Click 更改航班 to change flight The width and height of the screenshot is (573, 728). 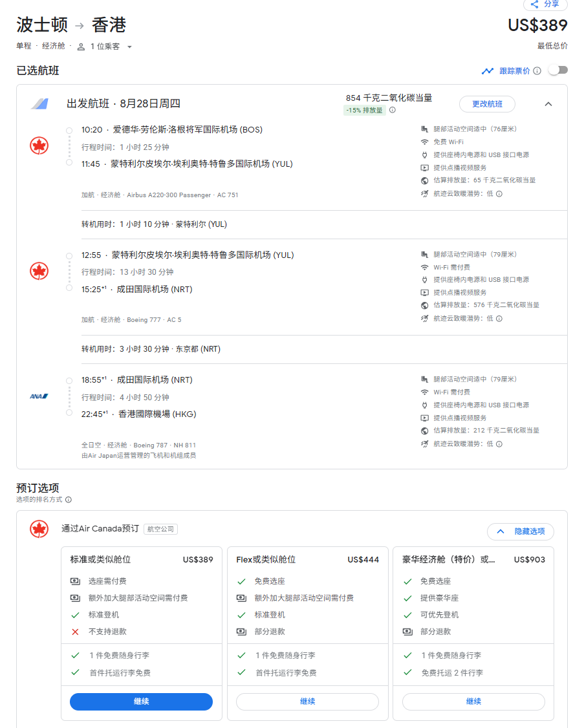(x=487, y=104)
